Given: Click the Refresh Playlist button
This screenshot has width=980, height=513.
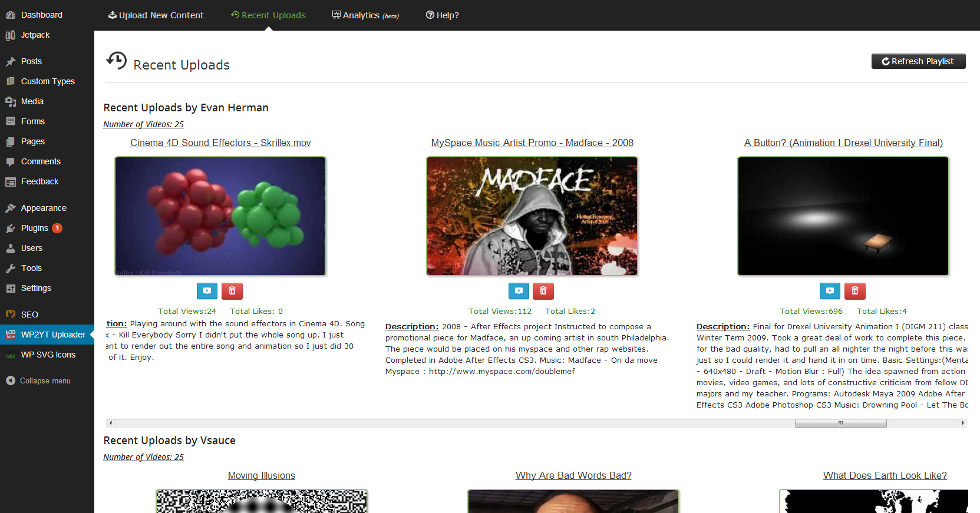Looking at the screenshot, I should tap(918, 61).
